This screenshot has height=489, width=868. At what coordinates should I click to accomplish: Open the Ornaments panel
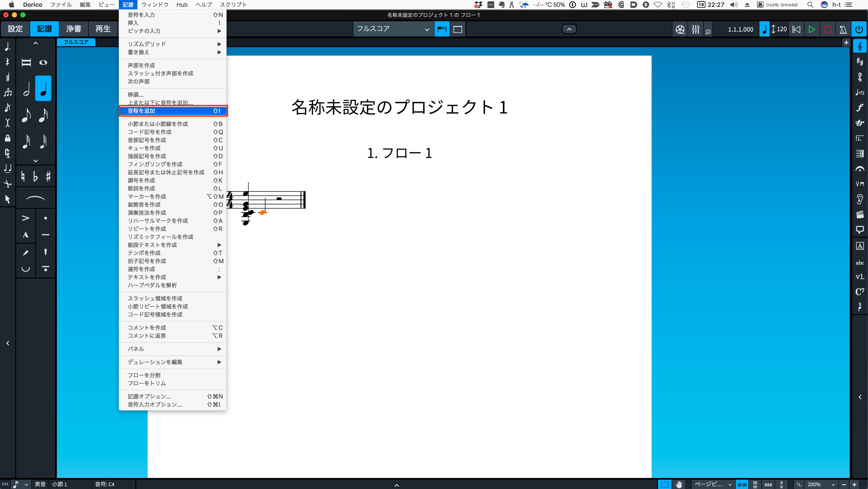pyautogui.click(x=860, y=123)
